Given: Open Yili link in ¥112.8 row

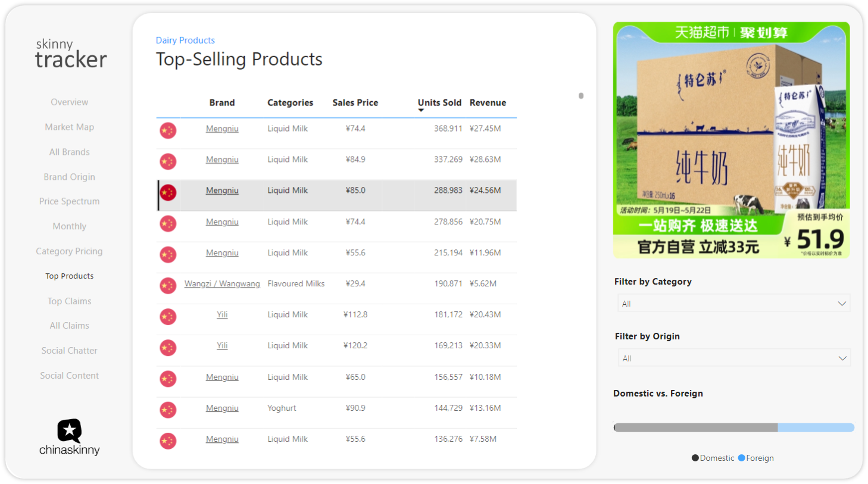Looking at the screenshot, I should pyautogui.click(x=222, y=314).
